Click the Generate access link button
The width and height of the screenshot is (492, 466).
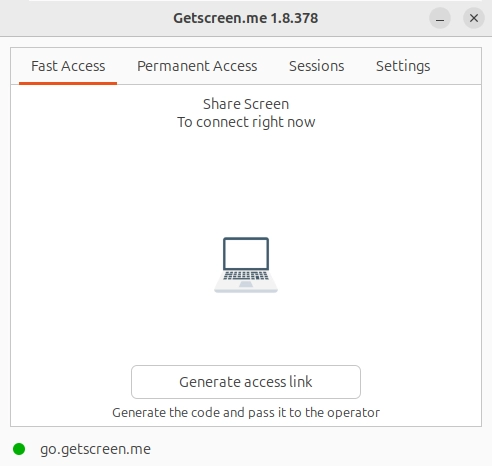click(x=246, y=382)
